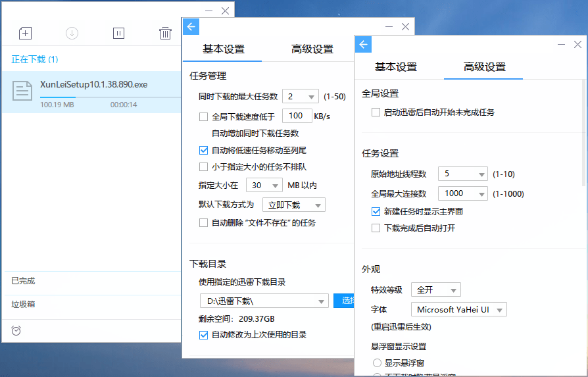
Task: Open 全局最大连接数 1000 dropdown
Action: click(463, 193)
